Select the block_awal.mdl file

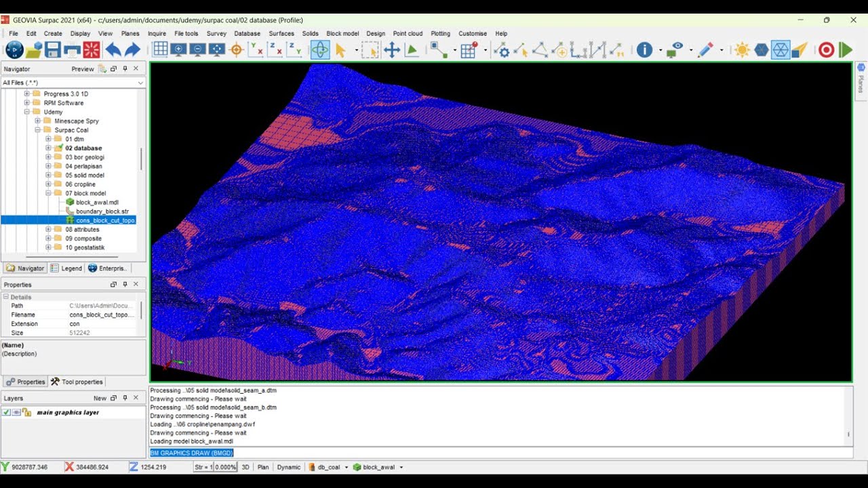coord(97,202)
